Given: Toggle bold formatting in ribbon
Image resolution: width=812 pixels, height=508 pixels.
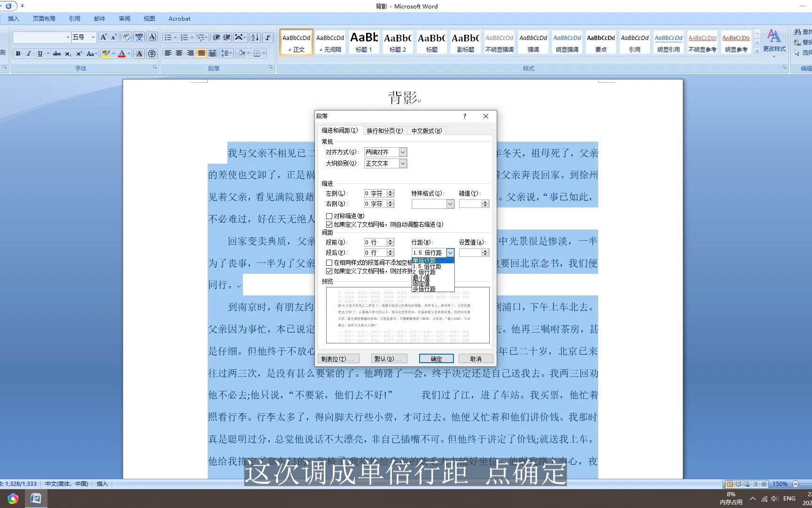Looking at the screenshot, I should 18,54.
